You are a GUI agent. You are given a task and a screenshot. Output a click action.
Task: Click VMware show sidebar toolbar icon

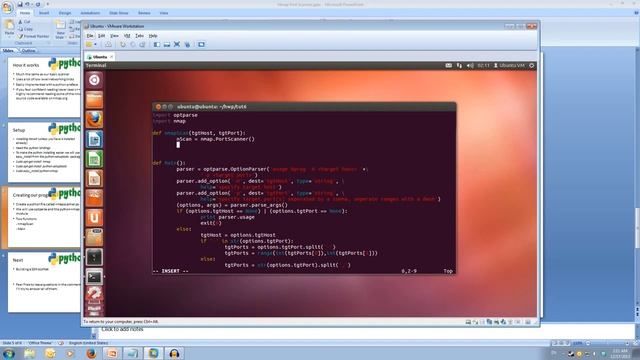tap(157, 44)
